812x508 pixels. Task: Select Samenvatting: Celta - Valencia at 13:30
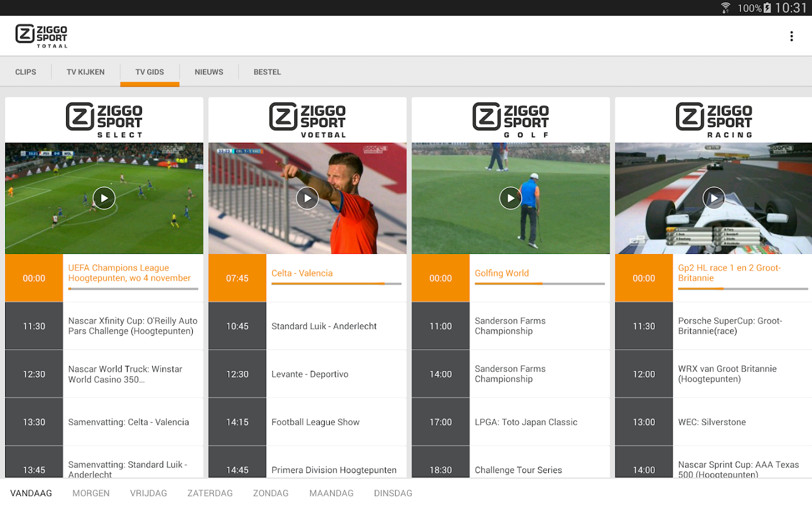click(x=104, y=422)
